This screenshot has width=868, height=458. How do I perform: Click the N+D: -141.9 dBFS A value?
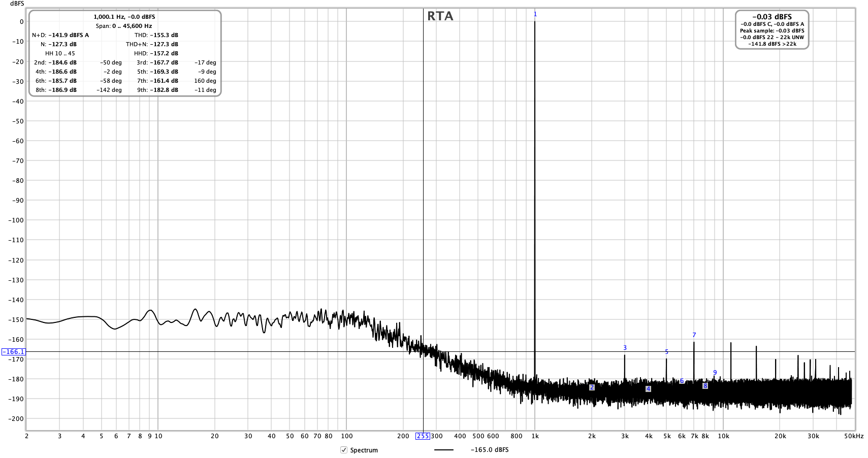60,35
